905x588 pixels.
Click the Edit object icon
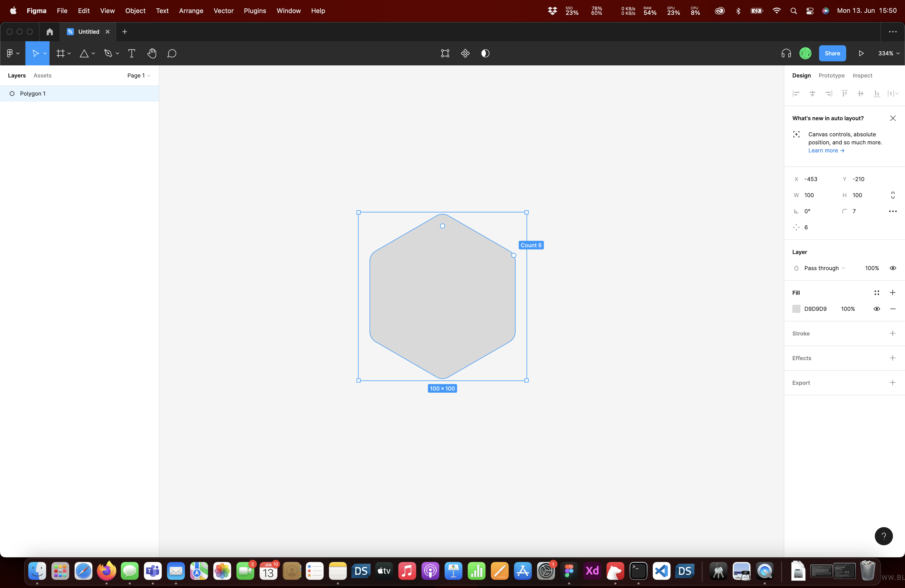[x=445, y=53]
